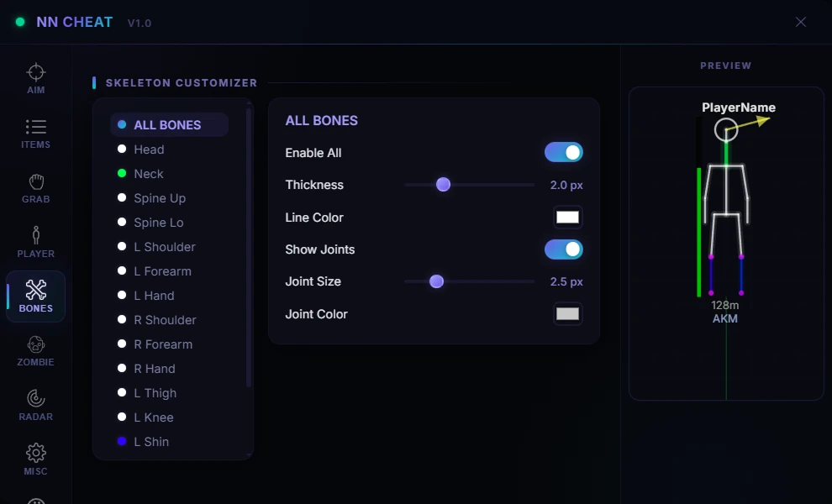This screenshot has width=832, height=504.
Task: Open the AIM crosshair section
Action: (x=35, y=78)
